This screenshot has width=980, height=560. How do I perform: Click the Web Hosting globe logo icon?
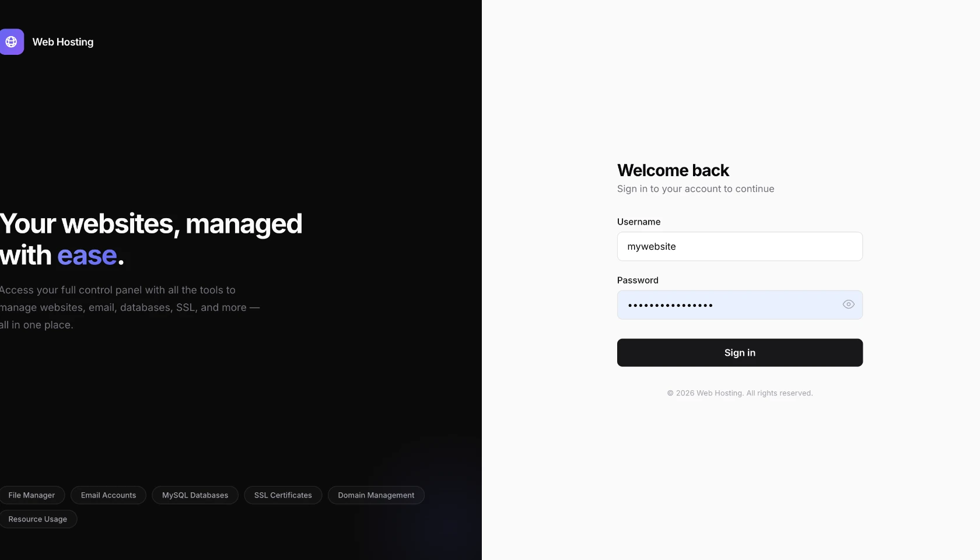(11, 42)
